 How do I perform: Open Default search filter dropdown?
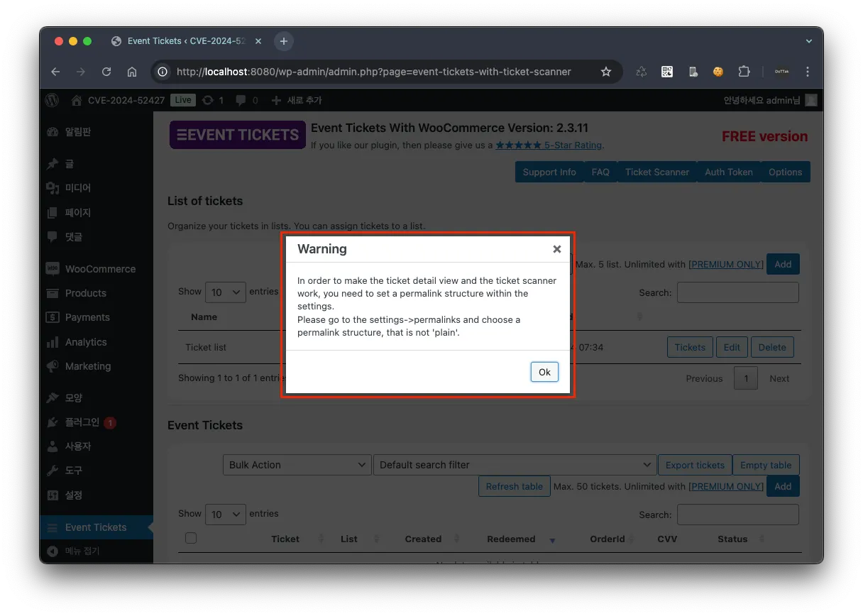[x=515, y=465]
